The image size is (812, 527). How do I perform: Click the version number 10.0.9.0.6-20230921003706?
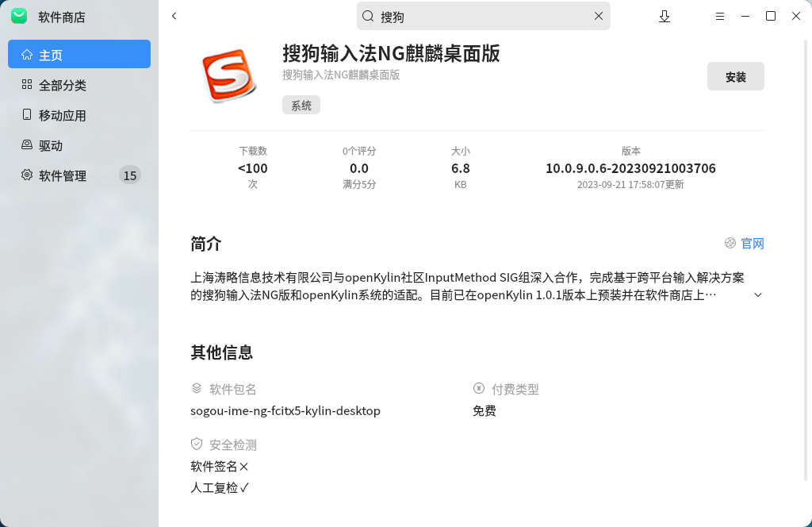tap(630, 168)
